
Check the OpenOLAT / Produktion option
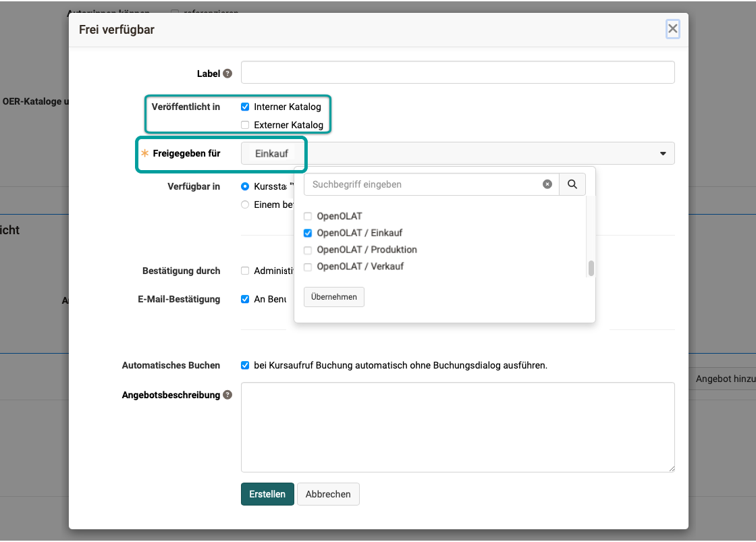[308, 250]
